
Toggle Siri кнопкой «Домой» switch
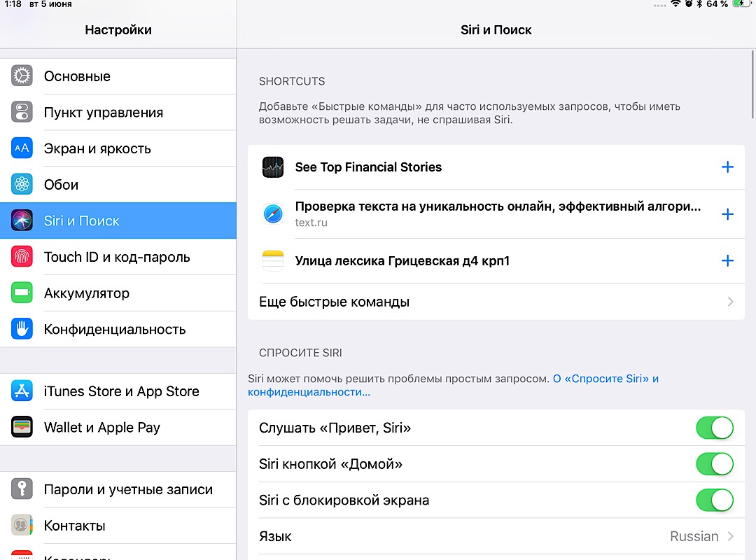(x=714, y=464)
